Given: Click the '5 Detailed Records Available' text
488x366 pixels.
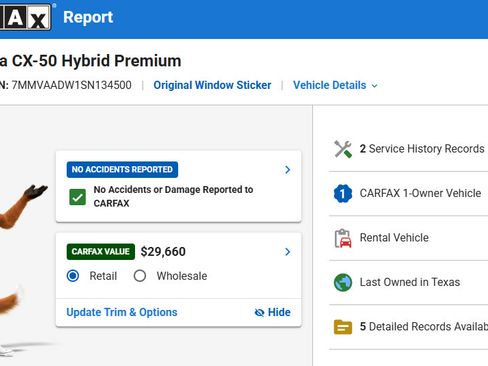Looking at the screenshot, I should pos(424,326).
